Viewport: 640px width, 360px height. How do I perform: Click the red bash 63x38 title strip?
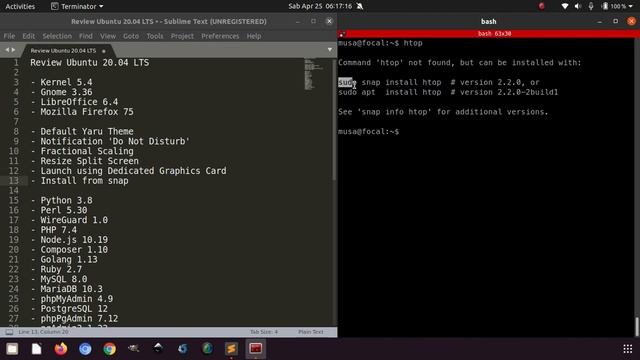[489, 34]
